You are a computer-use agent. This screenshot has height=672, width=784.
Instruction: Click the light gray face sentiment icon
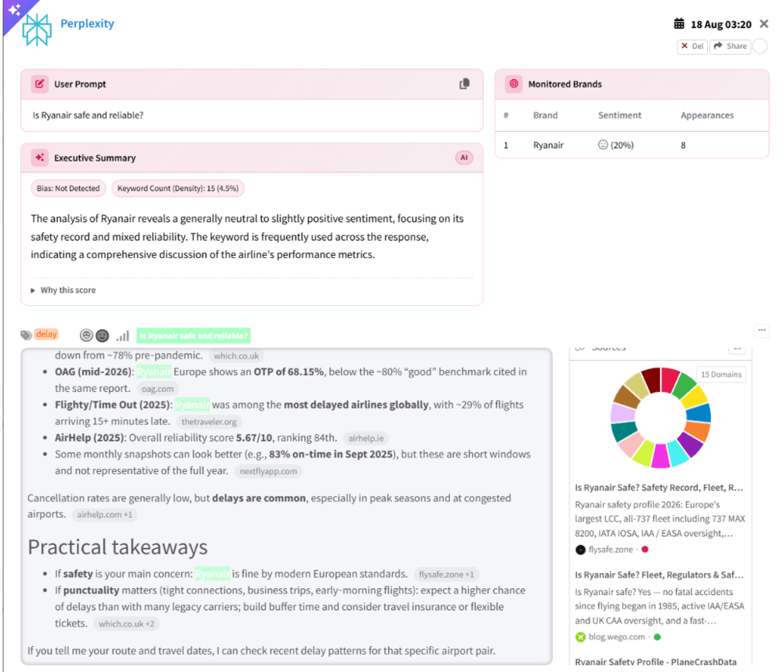coord(86,335)
